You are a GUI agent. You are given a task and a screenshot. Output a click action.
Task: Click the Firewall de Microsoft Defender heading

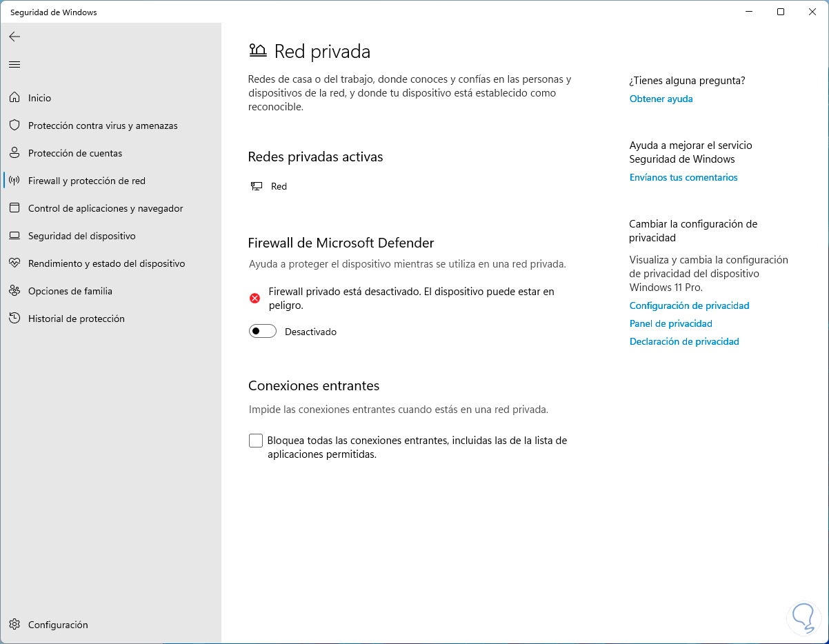[x=341, y=243]
